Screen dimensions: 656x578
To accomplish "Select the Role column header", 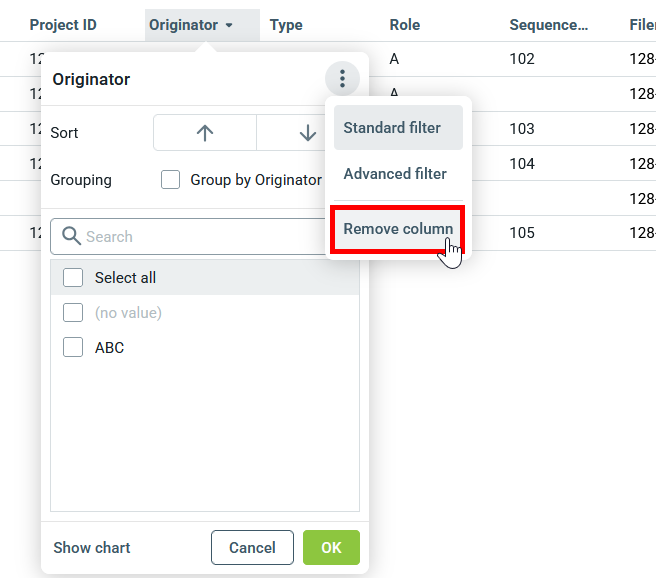I will [x=405, y=25].
